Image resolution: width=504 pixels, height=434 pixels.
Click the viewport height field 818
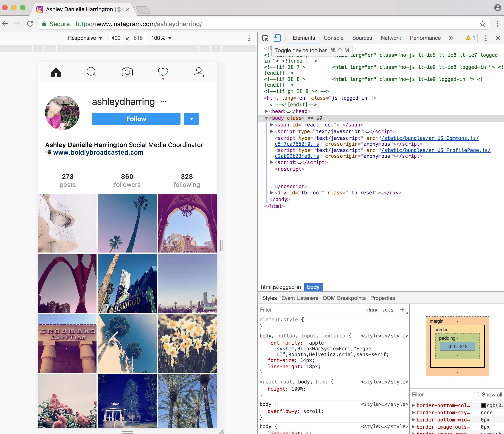[138, 38]
